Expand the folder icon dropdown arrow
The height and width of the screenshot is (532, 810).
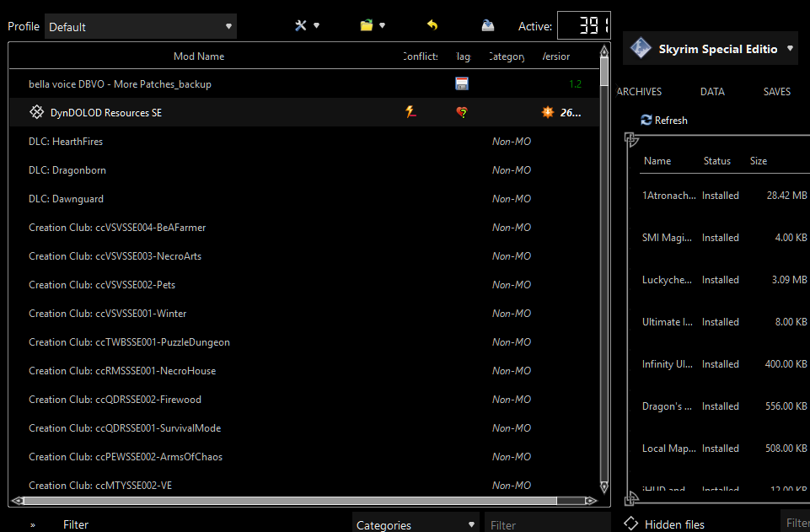[x=383, y=25]
